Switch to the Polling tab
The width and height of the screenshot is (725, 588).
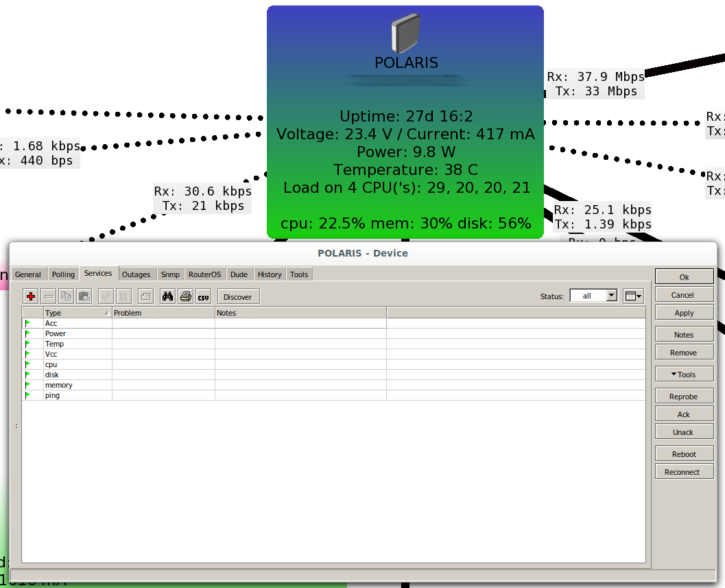tap(63, 274)
